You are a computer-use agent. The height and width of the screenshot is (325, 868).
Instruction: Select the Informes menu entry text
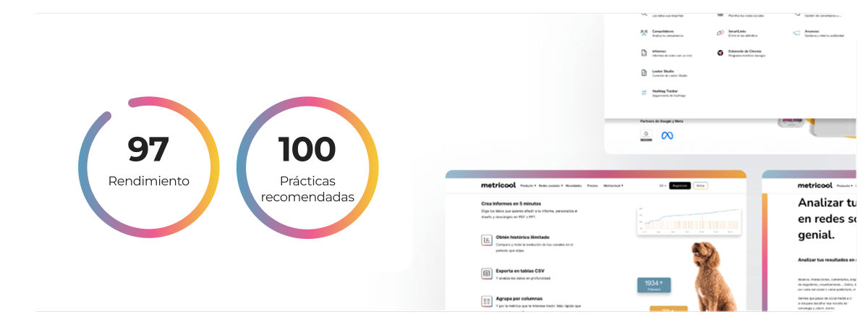click(659, 51)
